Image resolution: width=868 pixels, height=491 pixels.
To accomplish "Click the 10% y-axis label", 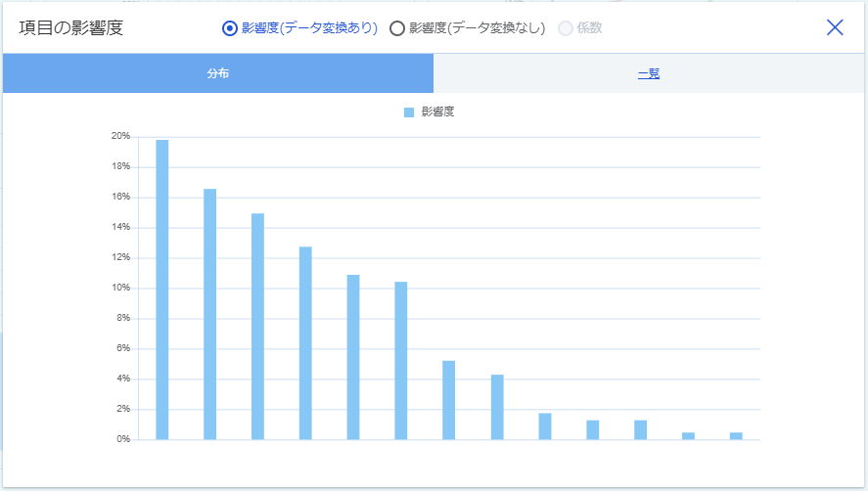I will (x=120, y=288).
